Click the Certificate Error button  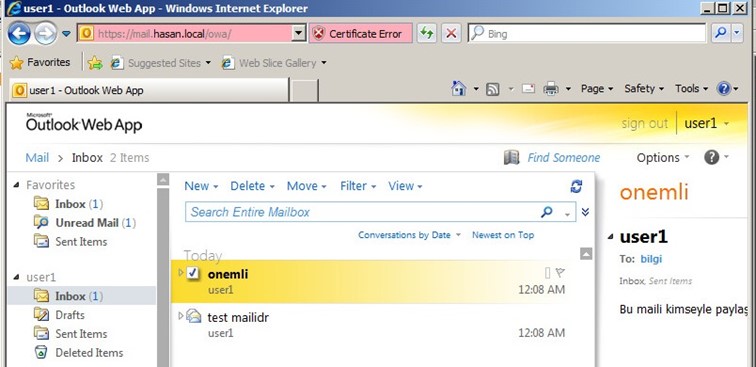click(361, 34)
